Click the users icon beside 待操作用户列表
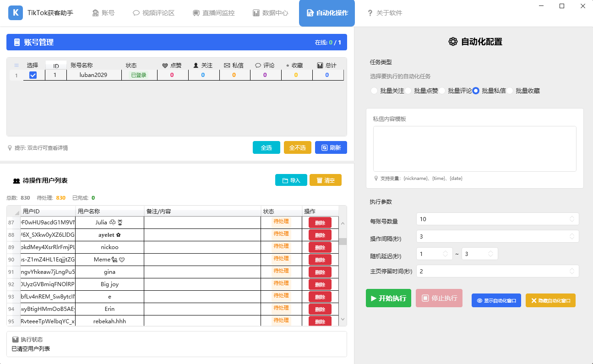Viewport: 593px width, 364px height. [16, 181]
